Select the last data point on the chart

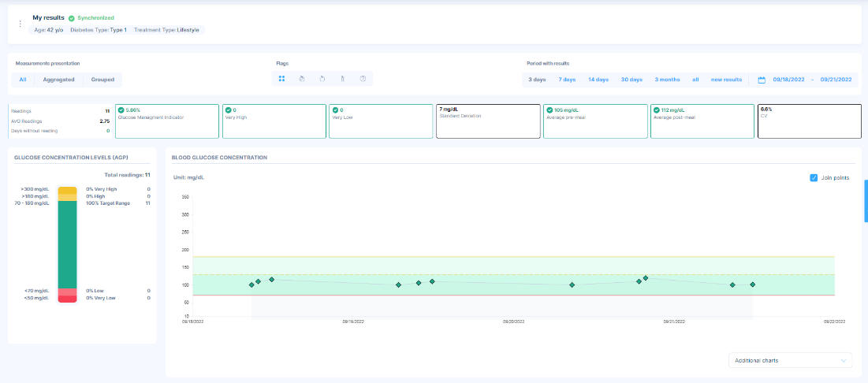point(752,284)
